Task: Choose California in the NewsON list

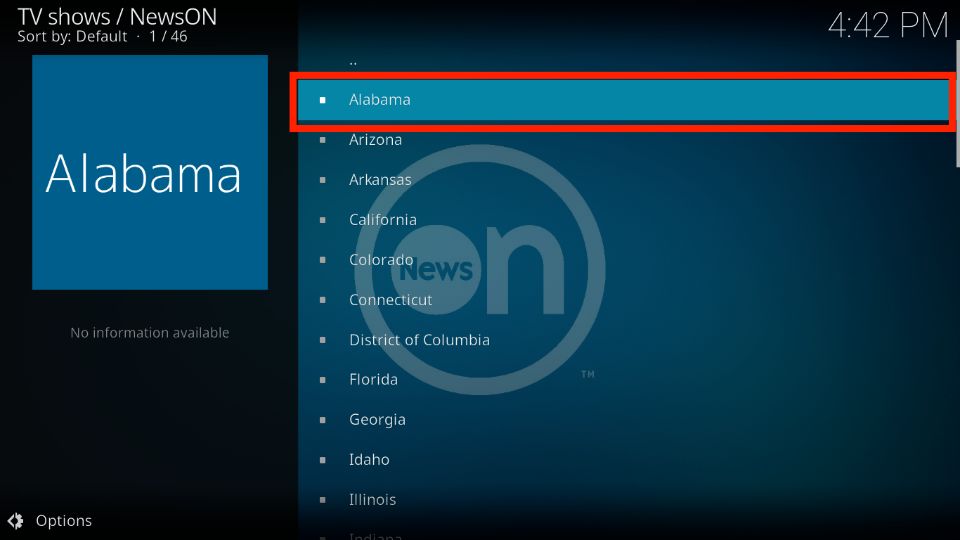Action: tap(623, 220)
